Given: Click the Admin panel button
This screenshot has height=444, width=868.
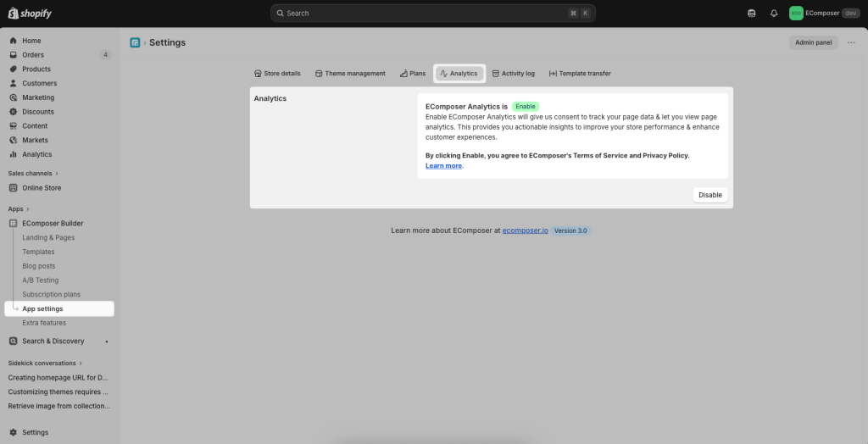Looking at the screenshot, I should [x=813, y=42].
